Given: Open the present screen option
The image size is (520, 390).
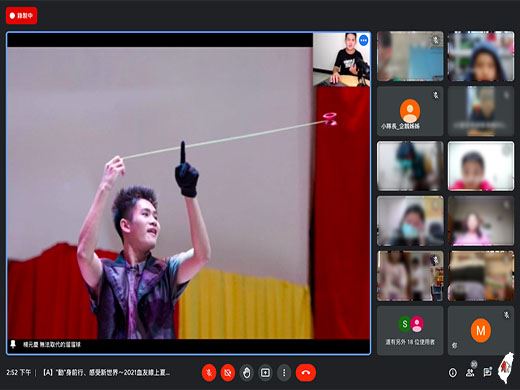Looking at the screenshot, I should 266,372.
